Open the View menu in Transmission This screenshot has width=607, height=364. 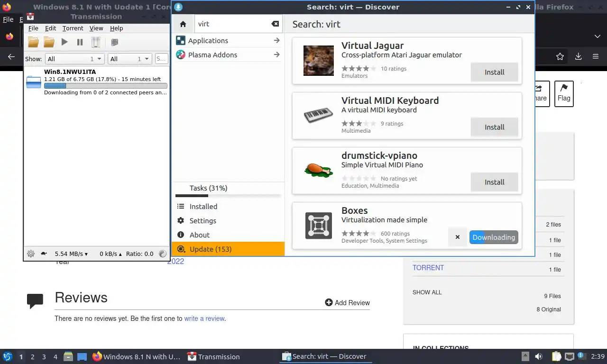(96, 28)
